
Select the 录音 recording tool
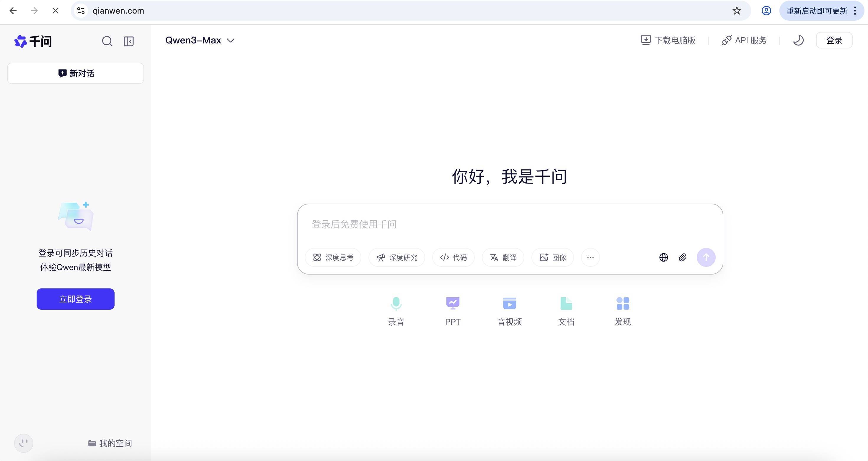396,310
